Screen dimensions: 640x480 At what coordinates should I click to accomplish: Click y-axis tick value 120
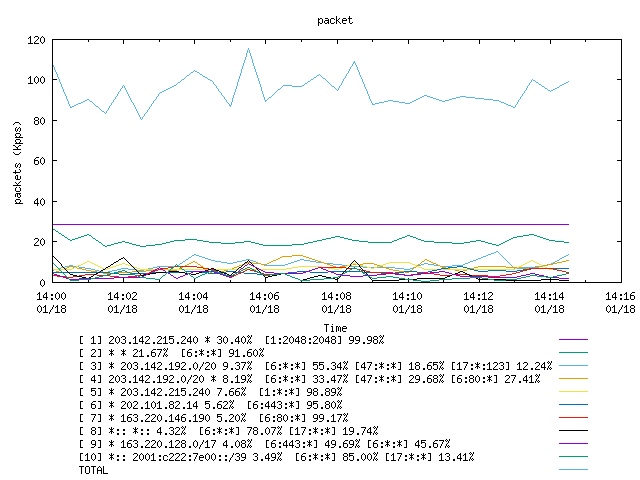click(x=36, y=40)
